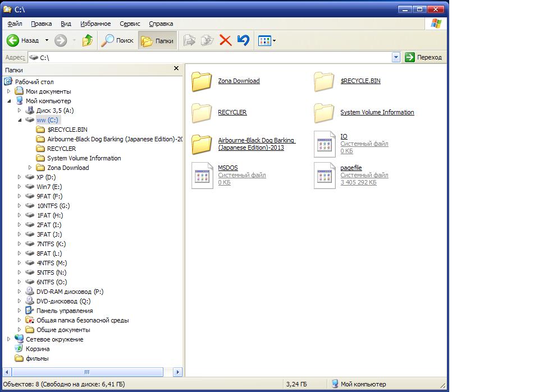Image resolution: width=539 pixels, height=392 pixels.
Task: Select the MSDOS system file icon
Action: 202,176
